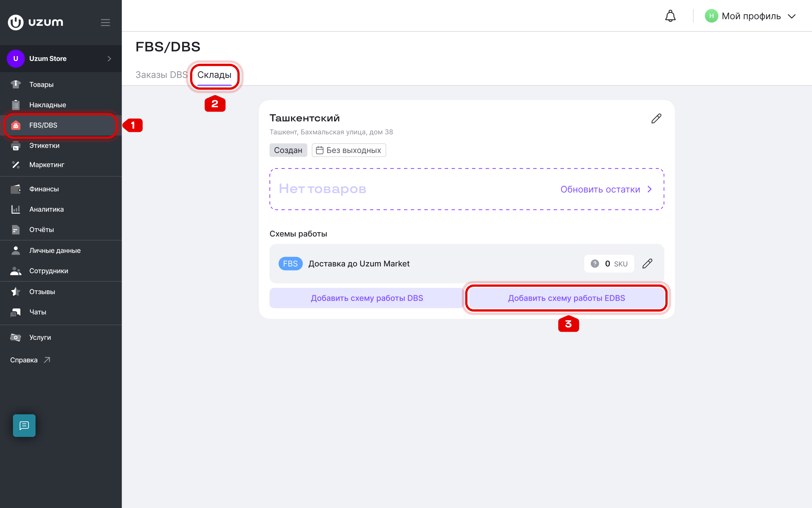Click the Создан status badge
Screen dimensions: 812x508
(288, 150)
